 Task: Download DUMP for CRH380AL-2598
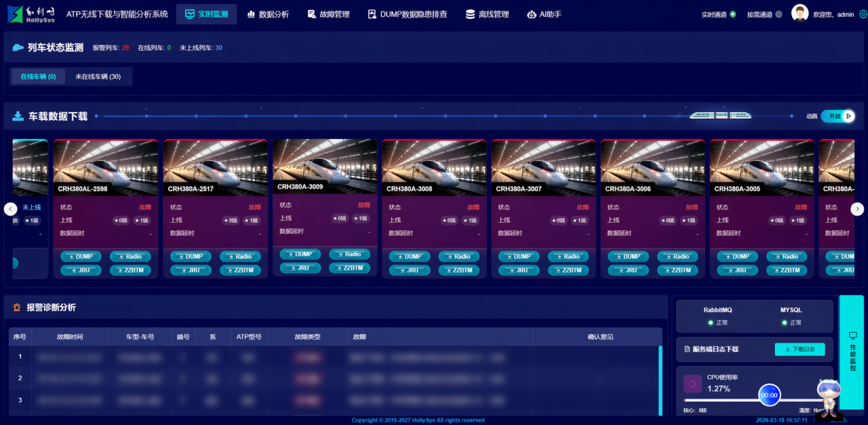[81, 257]
